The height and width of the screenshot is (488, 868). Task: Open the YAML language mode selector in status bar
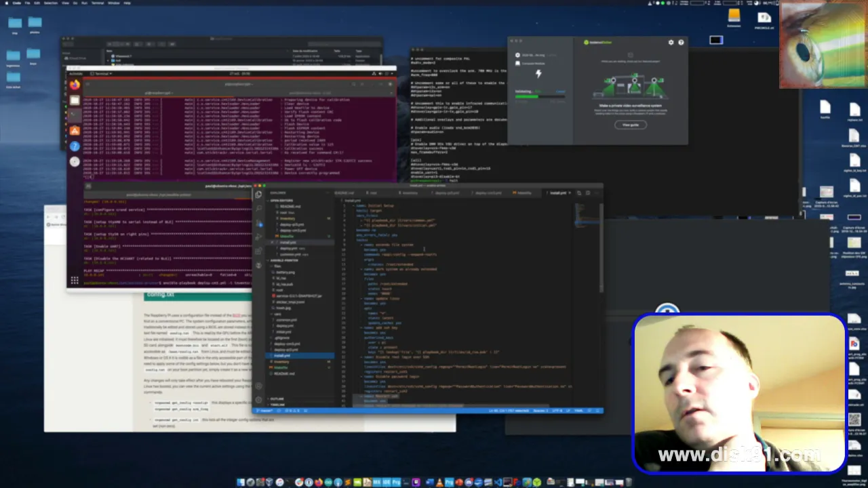578,410
